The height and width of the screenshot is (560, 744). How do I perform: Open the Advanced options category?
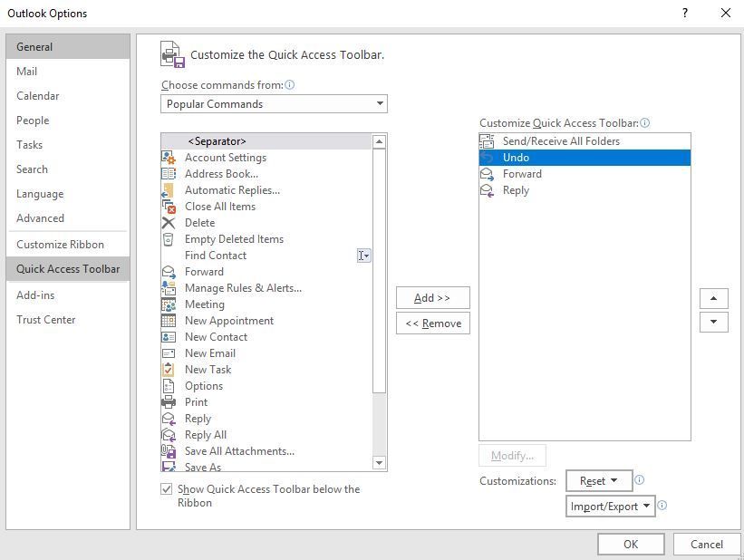pos(68,218)
